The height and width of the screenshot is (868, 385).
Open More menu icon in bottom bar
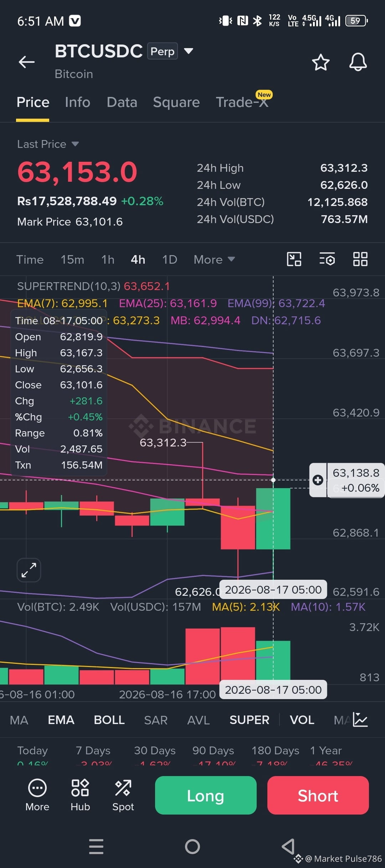pyautogui.click(x=37, y=795)
